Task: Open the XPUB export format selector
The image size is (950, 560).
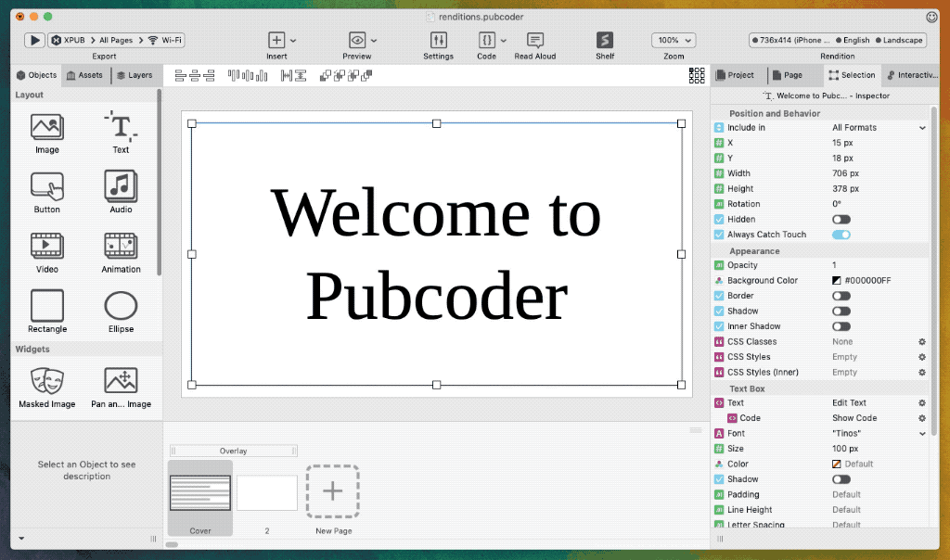Action: [x=68, y=40]
